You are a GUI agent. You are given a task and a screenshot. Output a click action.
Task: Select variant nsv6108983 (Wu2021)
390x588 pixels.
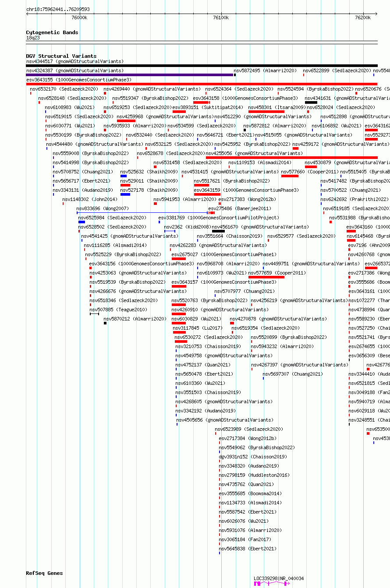[69, 107]
